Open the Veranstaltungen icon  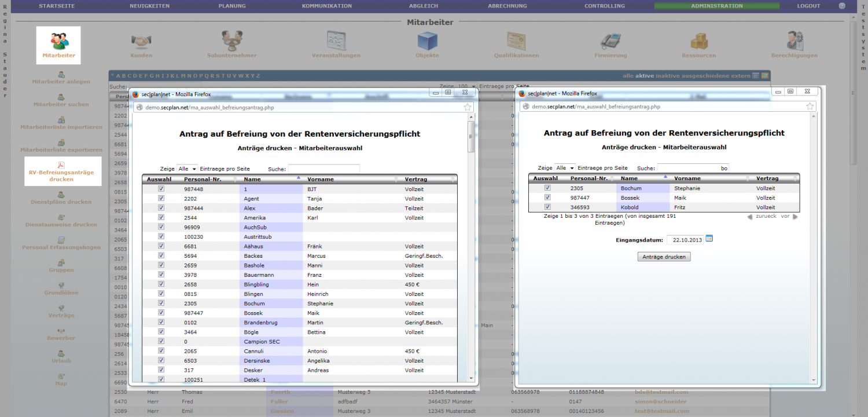(x=336, y=41)
